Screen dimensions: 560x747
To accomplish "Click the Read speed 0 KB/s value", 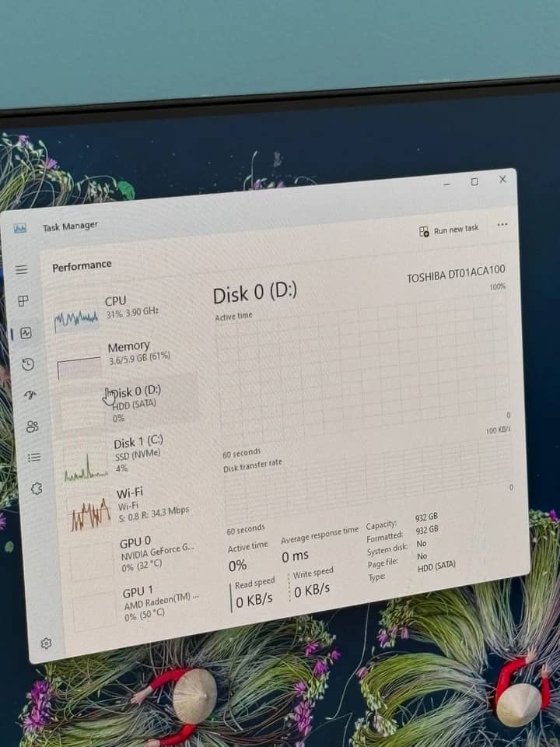I will 254,599.
